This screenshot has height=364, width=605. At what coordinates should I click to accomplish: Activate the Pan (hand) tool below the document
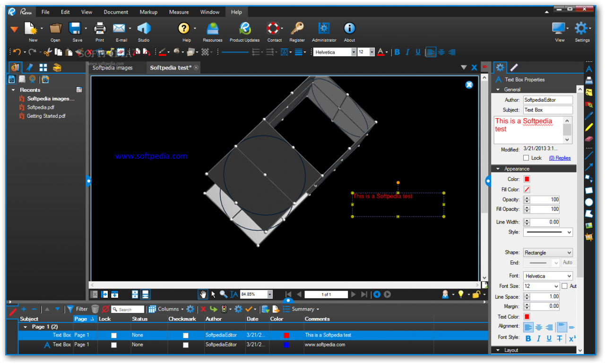[202, 294]
